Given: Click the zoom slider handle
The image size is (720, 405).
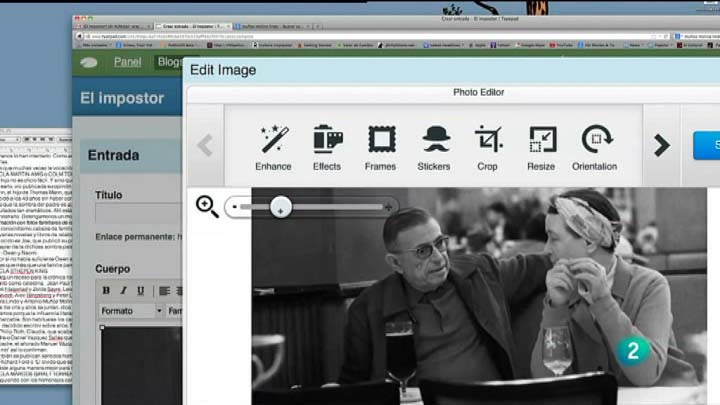Looking at the screenshot, I should coord(281,207).
